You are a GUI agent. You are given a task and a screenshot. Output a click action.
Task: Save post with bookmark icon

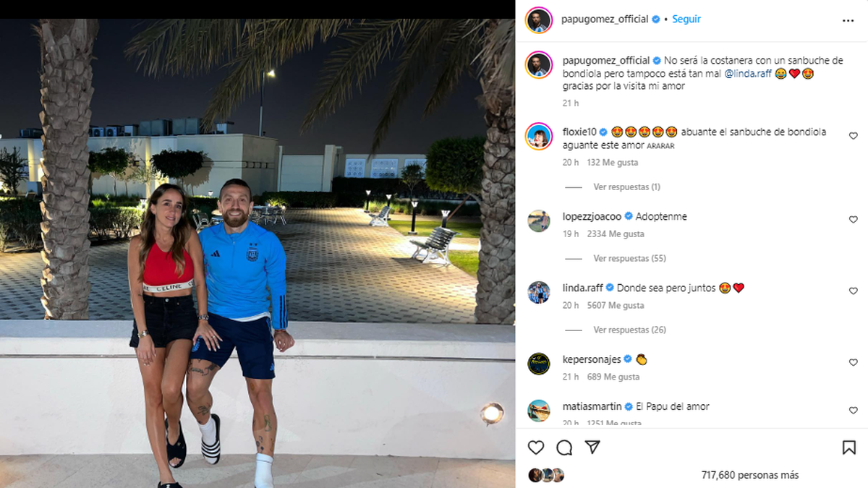tap(849, 448)
